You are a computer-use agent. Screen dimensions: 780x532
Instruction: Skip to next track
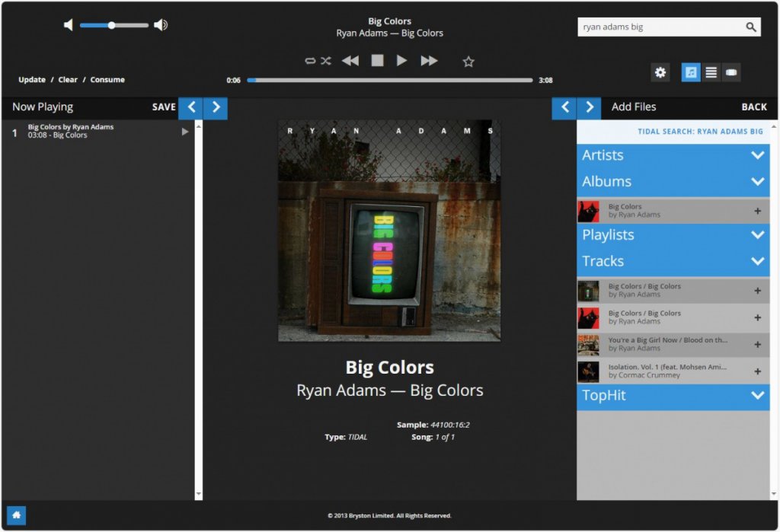(x=429, y=61)
